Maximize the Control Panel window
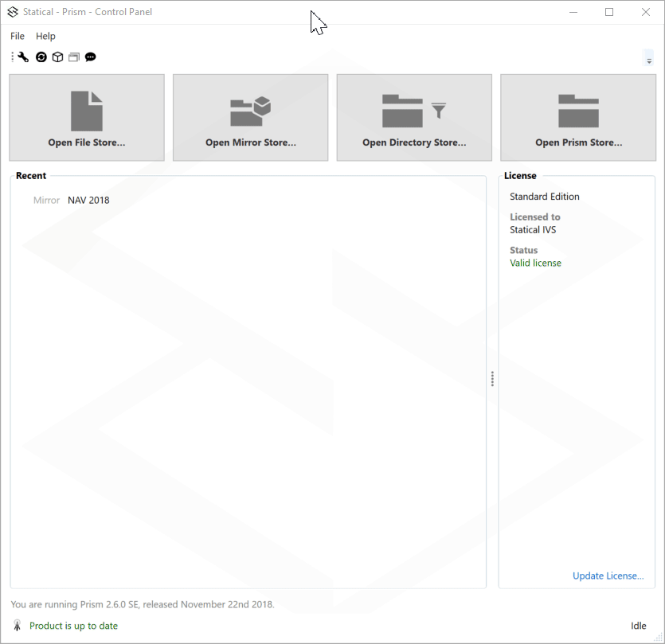The height and width of the screenshot is (644, 665). click(x=609, y=12)
